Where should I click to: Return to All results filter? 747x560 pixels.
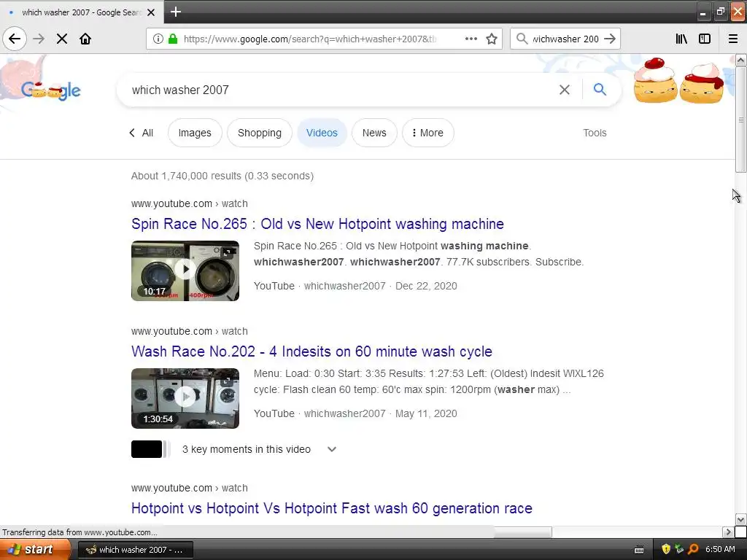141,133
